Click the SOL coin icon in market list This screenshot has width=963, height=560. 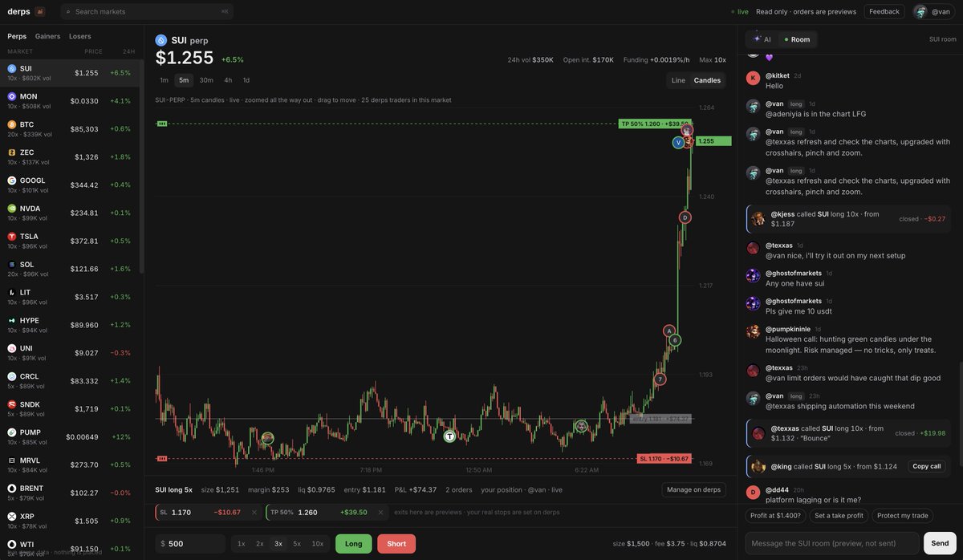click(12, 264)
